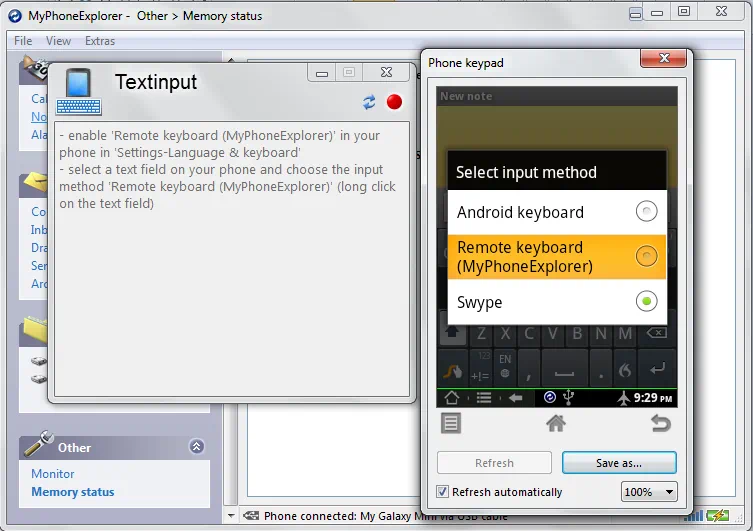Click the phone menu icon below the screen

[450, 423]
